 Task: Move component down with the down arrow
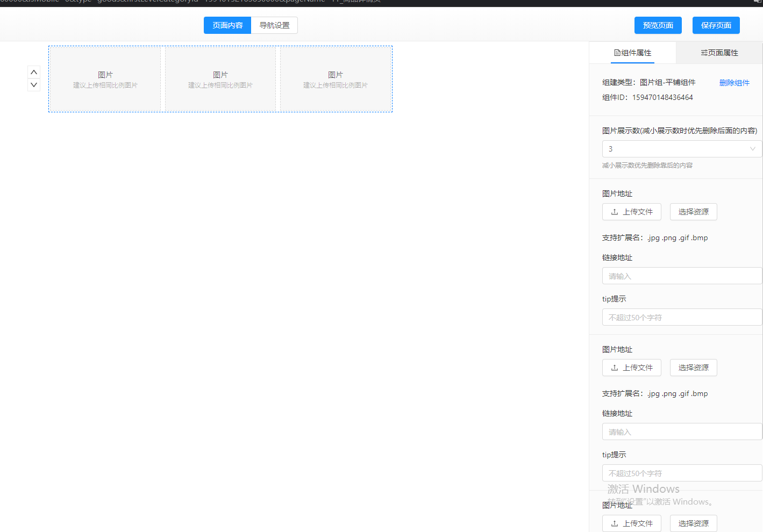34,85
